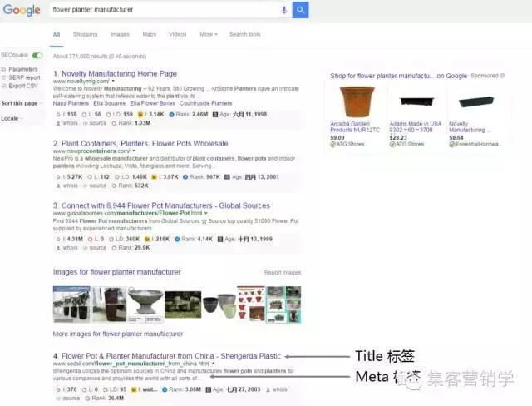Click source under Novelty Manufacturing result
The width and height of the screenshot is (532, 406).
coord(98,123)
